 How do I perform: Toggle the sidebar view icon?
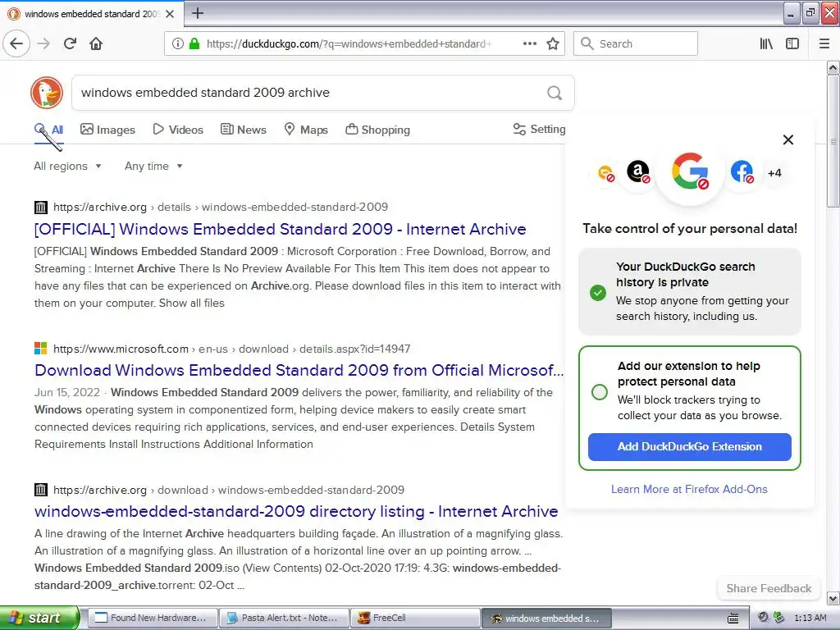[792, 43]
